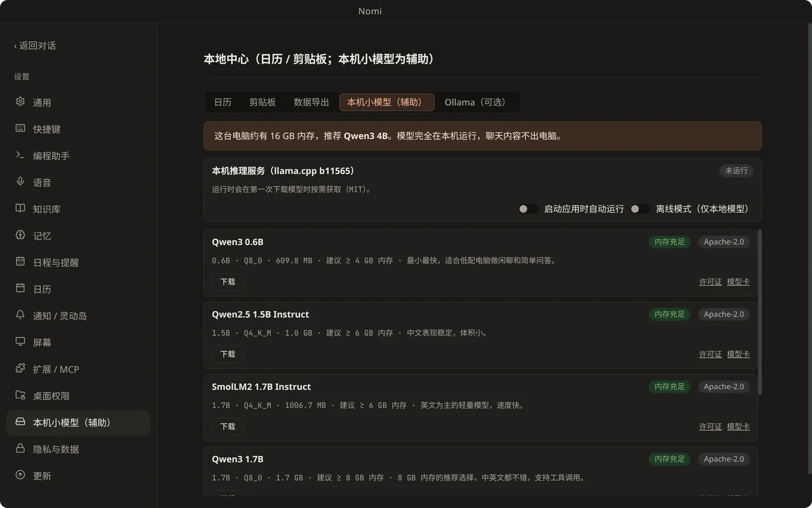This screenshot has height=508, width=812.
Task: Click the 编程助手 terminal icon
Action: (20, 155)
